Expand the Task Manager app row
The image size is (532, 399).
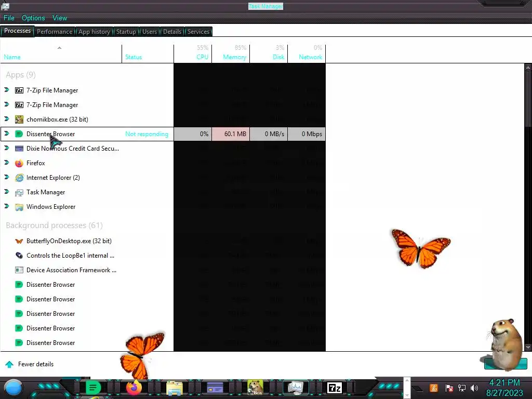click(6, 192)
